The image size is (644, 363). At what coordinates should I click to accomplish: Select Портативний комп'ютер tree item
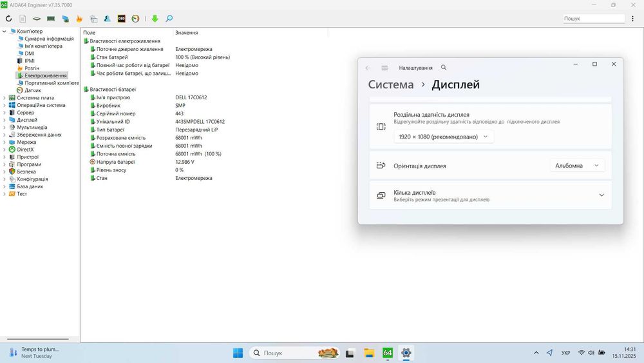tap(52, 83)
